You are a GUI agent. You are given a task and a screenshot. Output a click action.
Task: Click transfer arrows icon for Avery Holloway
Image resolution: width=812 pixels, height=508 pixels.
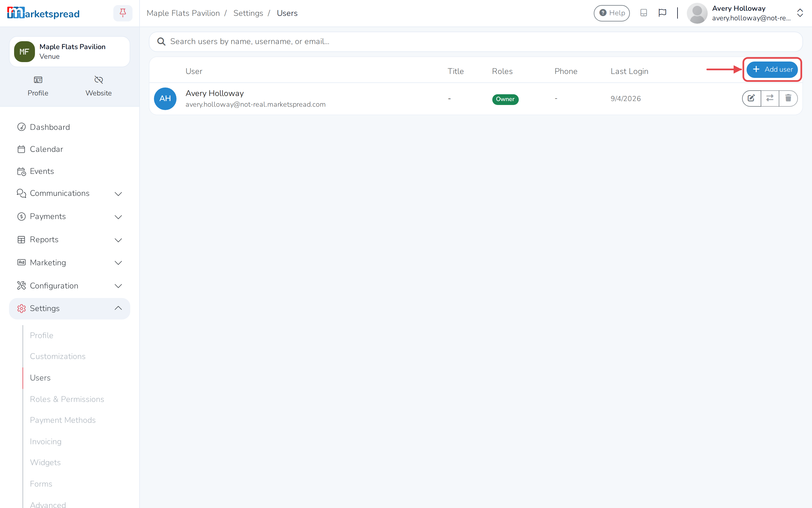[x=770, y=98]
